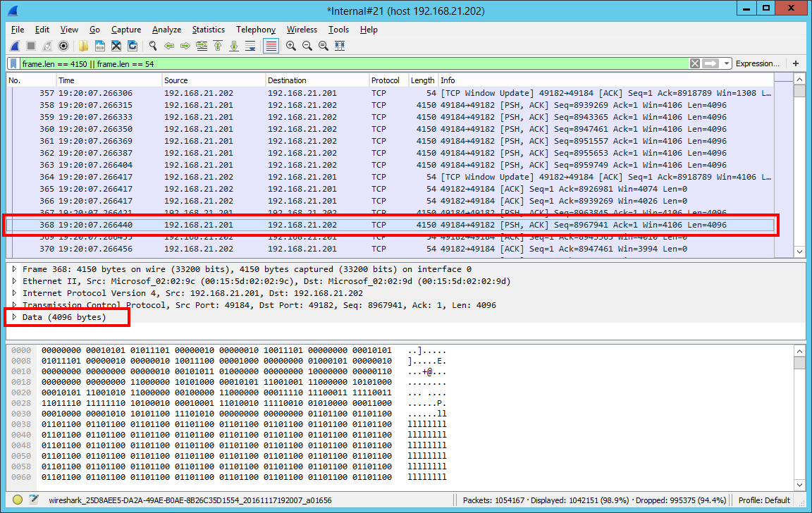Clear the display filter text
This screenshot has height=513, width=812.
(695, 63)
